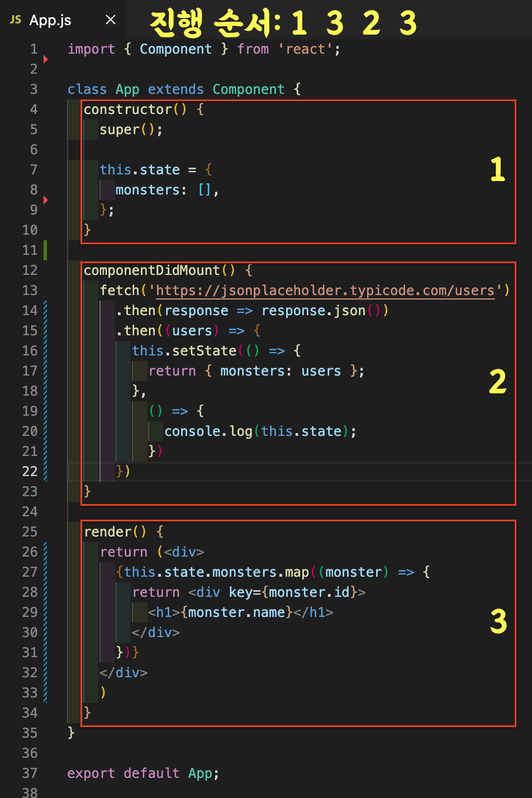Click the 'constructor' method name
Screen dimensions: 532x798
(x=128, y=110)
